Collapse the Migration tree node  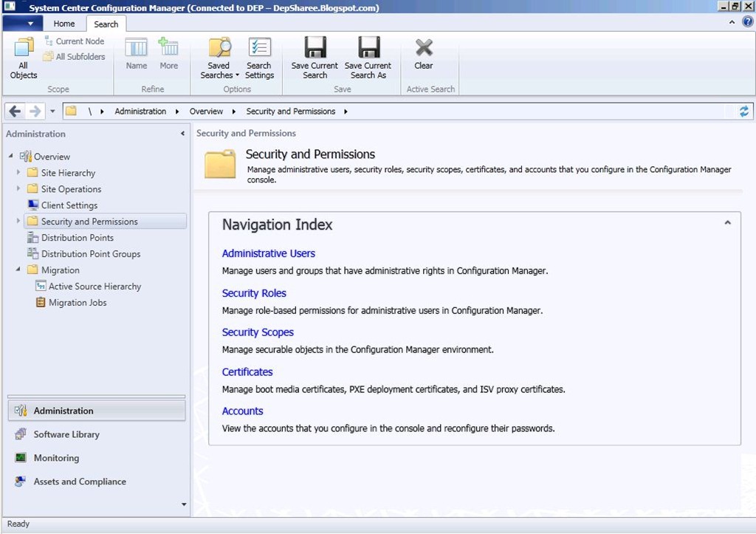[x=18, y=269]
